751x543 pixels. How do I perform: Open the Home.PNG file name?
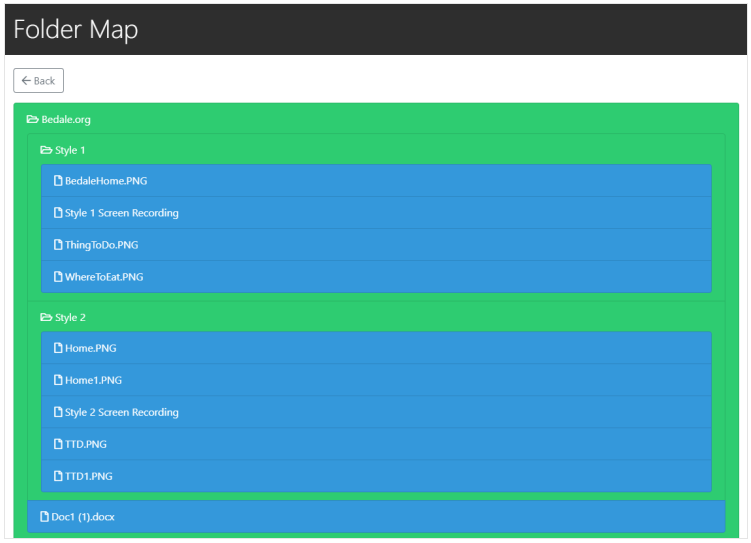91,349
